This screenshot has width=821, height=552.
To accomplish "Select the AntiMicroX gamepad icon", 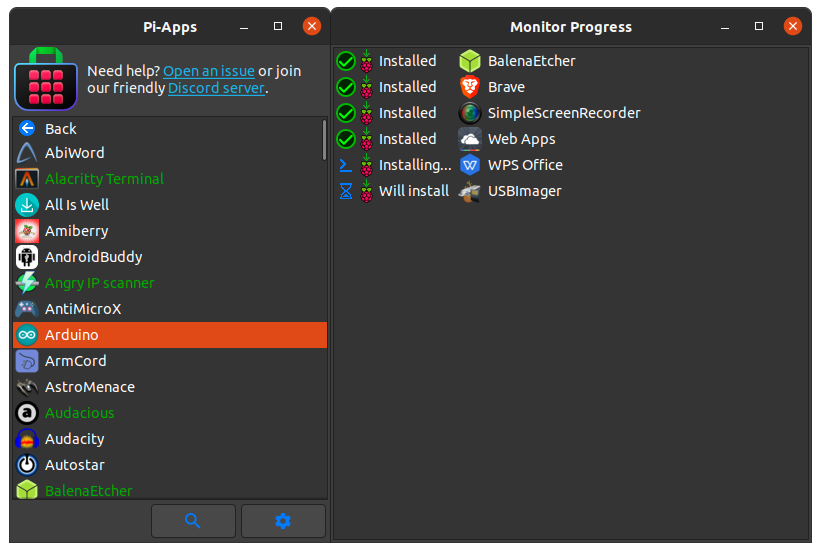I will click(x=27, y=309).
